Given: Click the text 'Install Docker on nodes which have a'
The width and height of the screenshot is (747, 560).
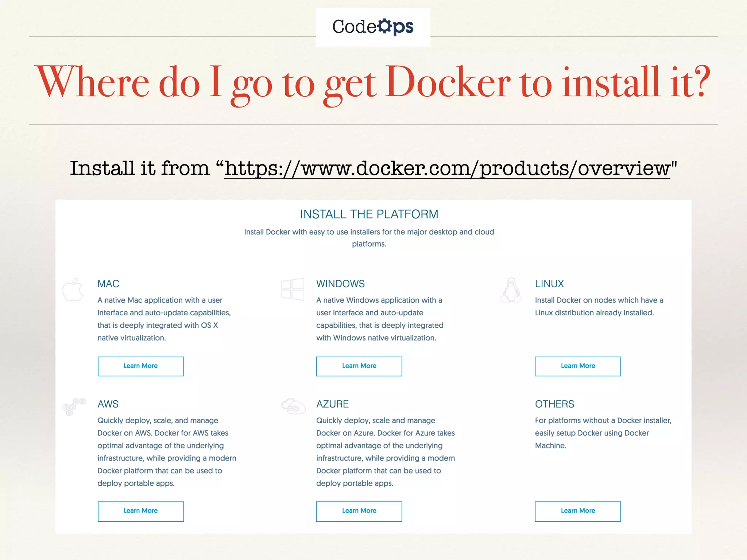Looking at the screenshot, I should (599, 300).
